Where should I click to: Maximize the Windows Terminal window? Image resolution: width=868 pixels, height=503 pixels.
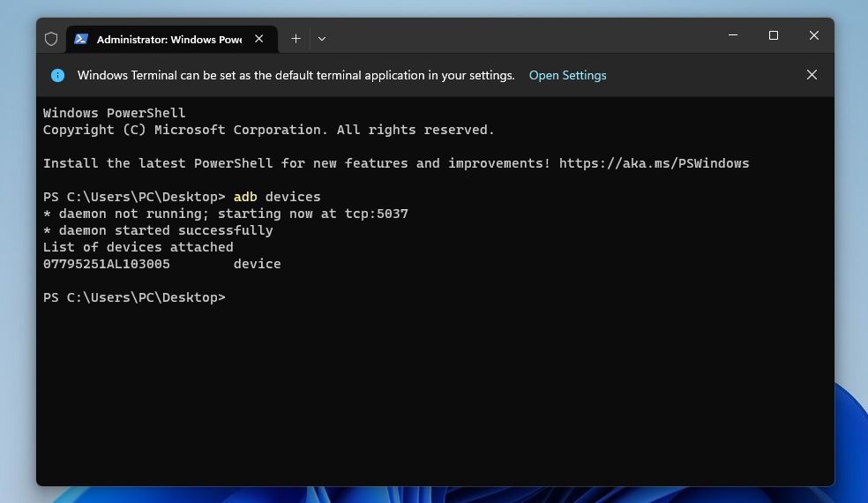point(774,35)
